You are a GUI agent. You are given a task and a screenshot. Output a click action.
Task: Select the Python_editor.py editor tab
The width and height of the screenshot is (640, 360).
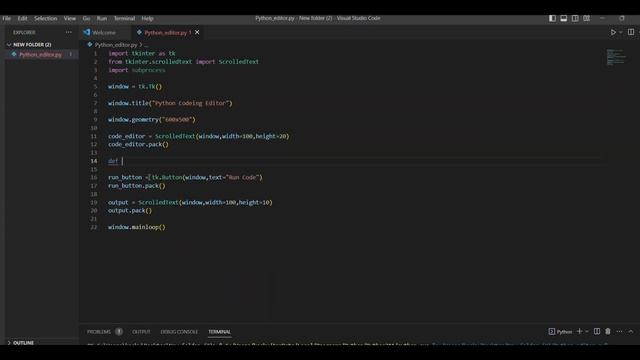coord(167,32)
